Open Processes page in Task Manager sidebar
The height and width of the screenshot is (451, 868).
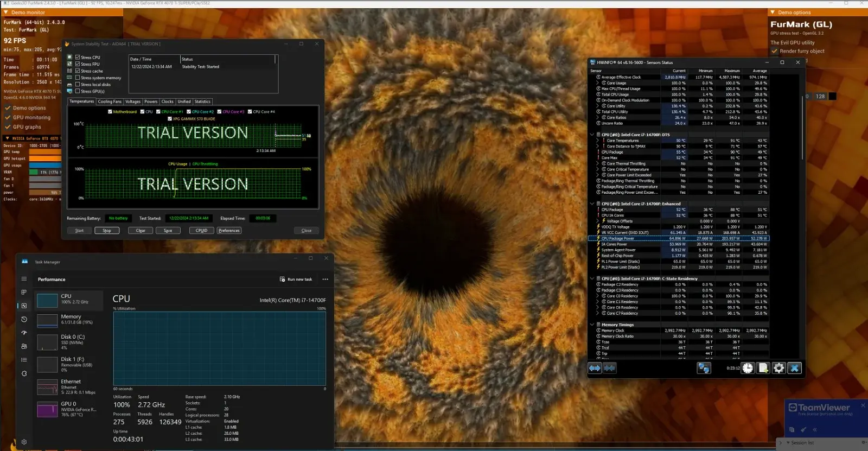(x=24, y=292)
